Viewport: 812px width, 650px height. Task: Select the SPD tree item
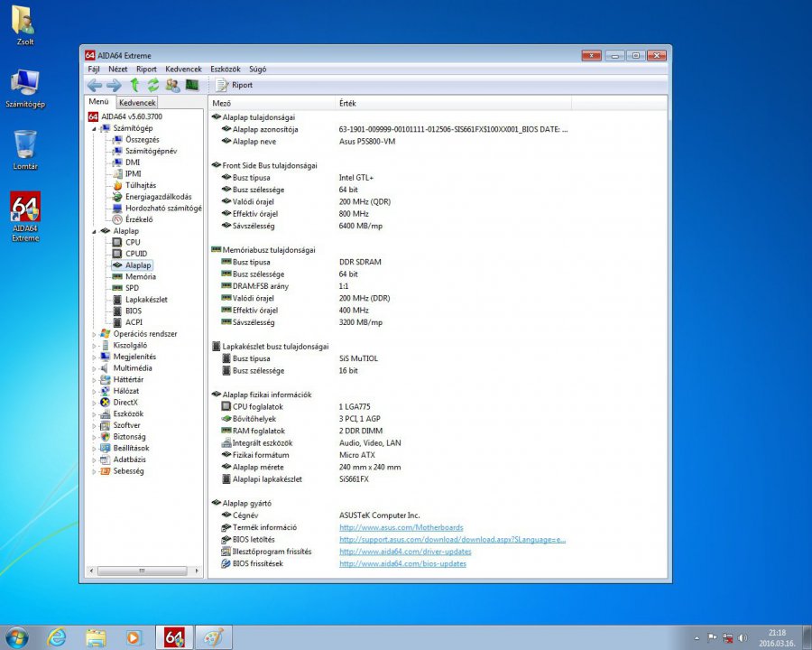coord(132,288)
